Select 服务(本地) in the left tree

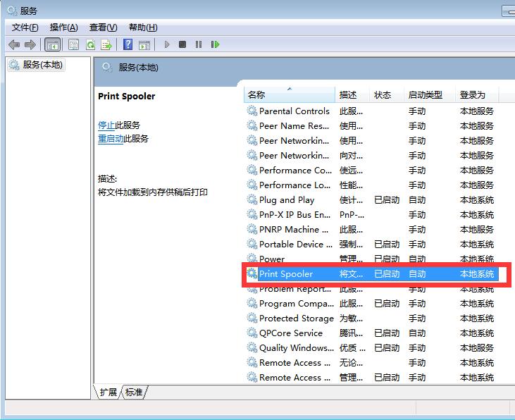click(42, 65)
